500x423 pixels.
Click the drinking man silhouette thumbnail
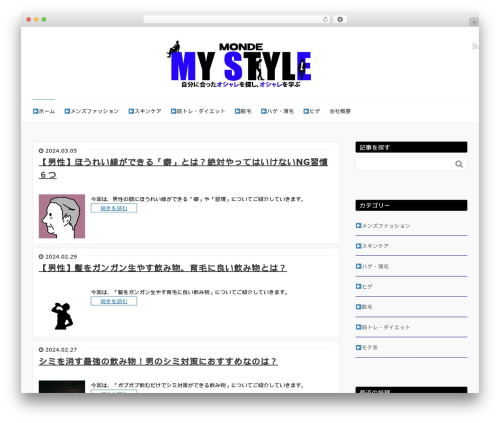pyautogui.click(x=62, y=316)
